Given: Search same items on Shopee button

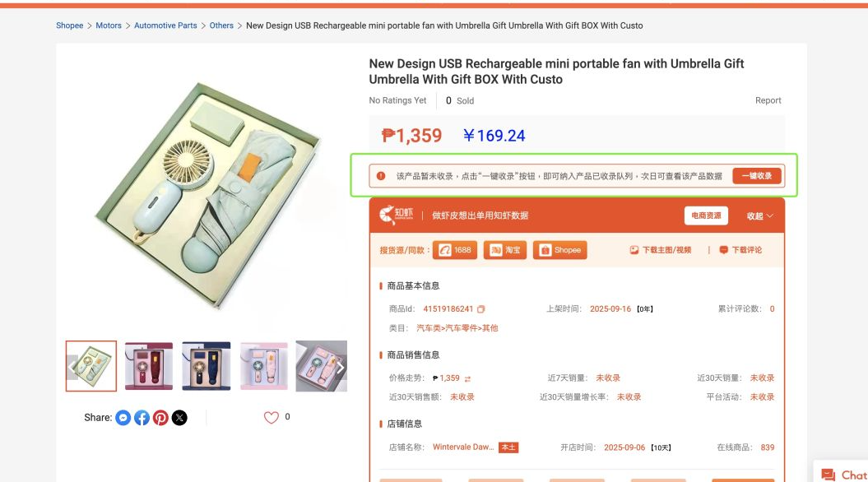Looking at the screenshot, I should tap(559, 250).
